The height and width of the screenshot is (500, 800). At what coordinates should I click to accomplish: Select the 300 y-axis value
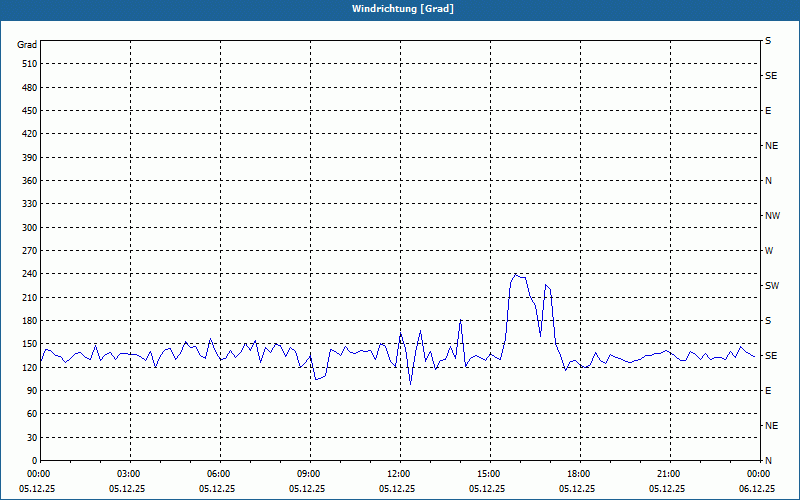click(x=30, y=228)
